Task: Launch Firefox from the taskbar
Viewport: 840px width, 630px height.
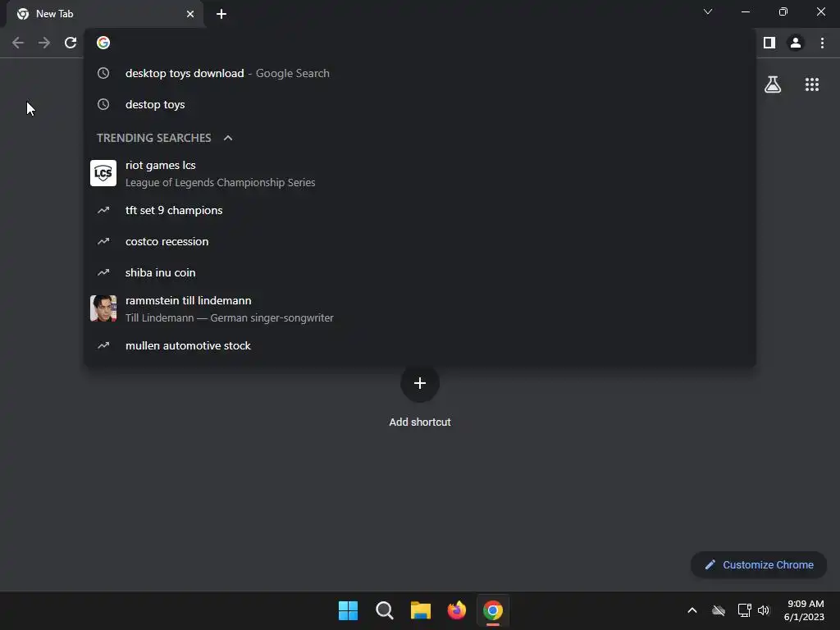Action: tap(456, 610)
